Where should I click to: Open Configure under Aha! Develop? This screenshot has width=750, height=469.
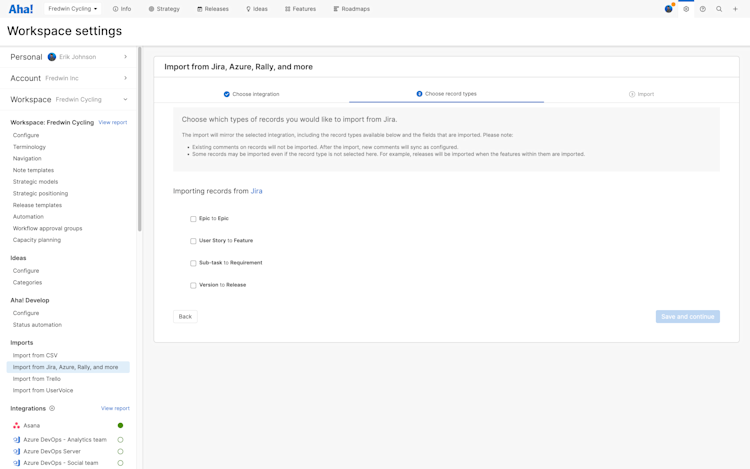coord(26,313)
